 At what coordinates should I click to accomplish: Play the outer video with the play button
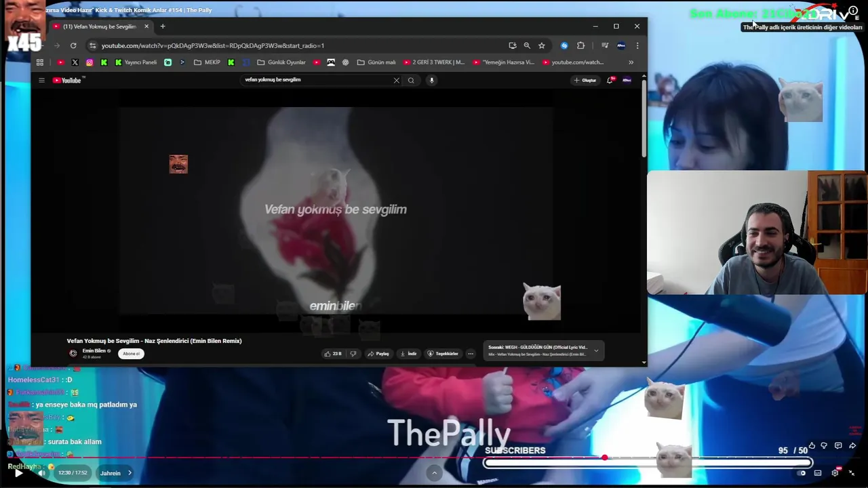point(18,473)
